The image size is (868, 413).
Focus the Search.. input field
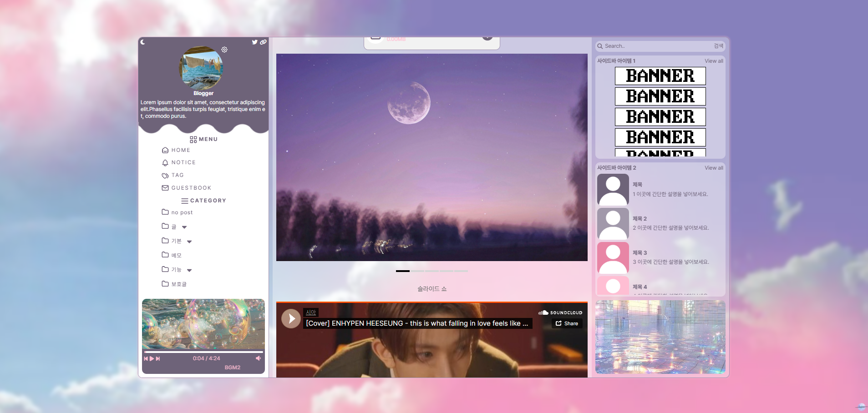pyautogui.click(x=658, y=46)
